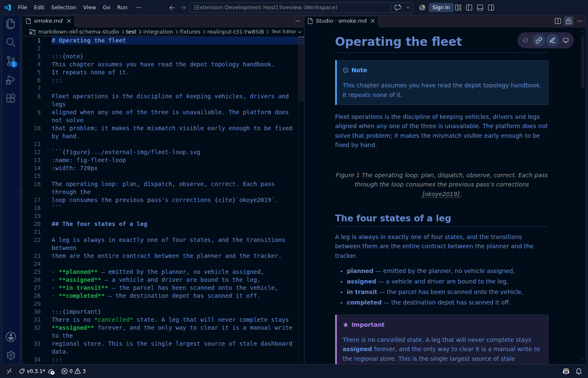This screenshot has height=378, width=588.
Task: Toggle the link scroll-sync button in Studio toolbar
Action: pyautogui.click(x=539, y=40)
